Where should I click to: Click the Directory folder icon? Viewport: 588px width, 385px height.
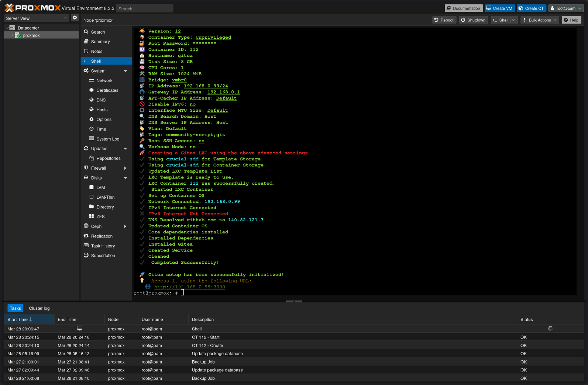(92, 207)
